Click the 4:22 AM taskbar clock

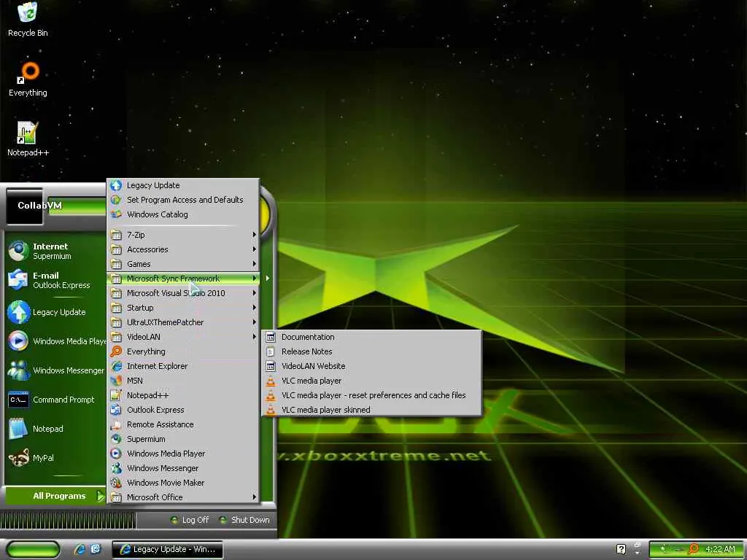(x=720, y=549)
